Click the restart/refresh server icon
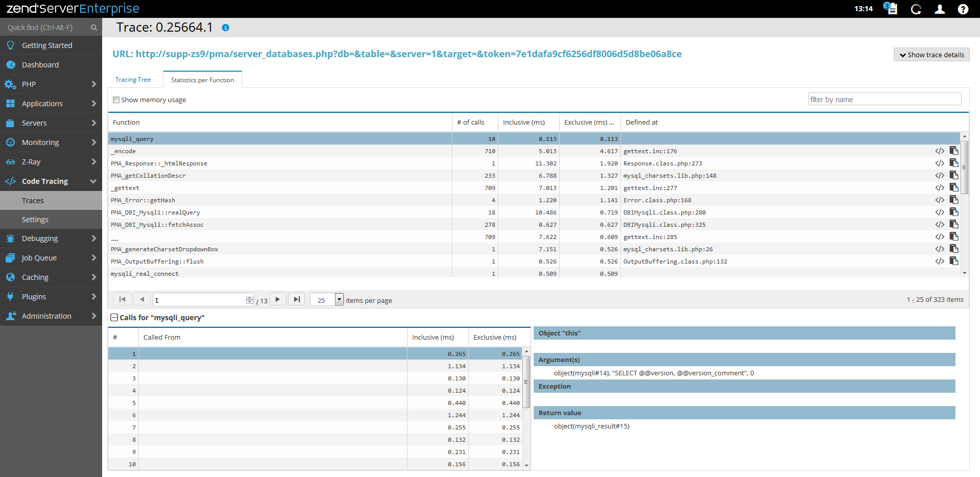980x477 pixels. tap(916, 9)
